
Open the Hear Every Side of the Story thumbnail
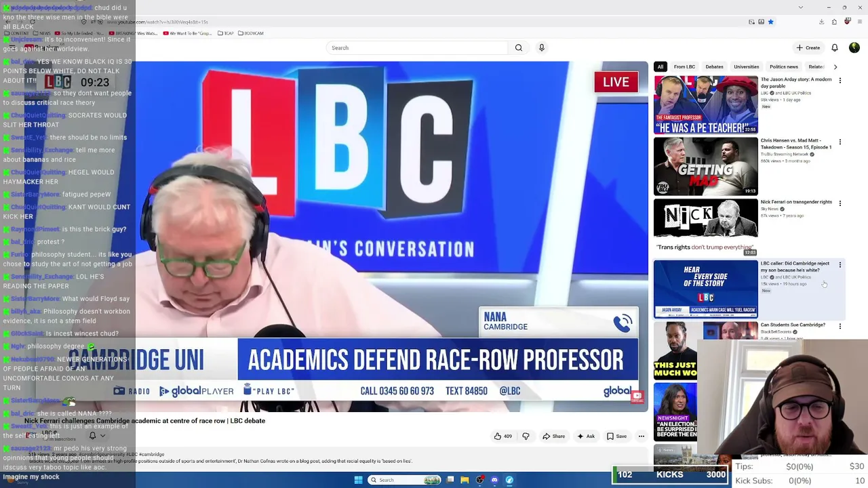click(706, 289)
